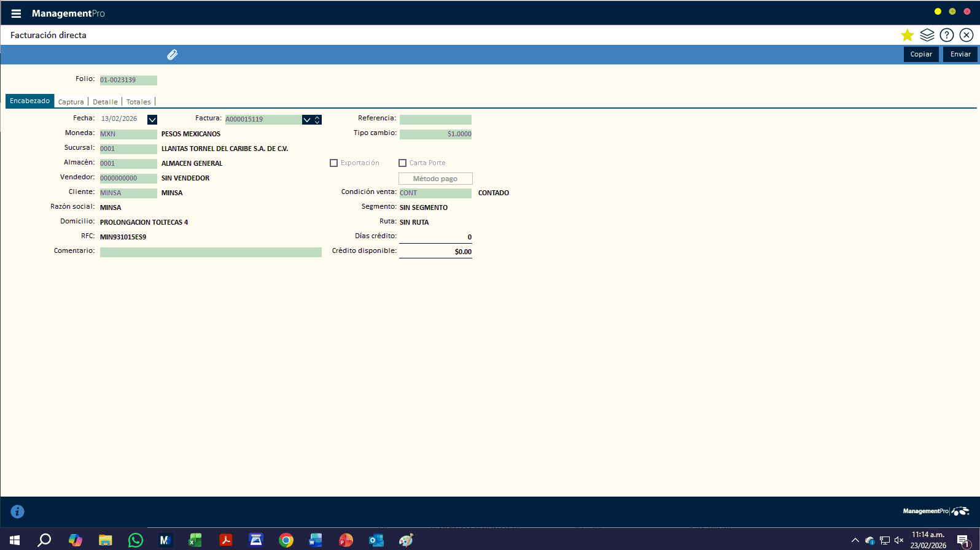Click into the Comentario input field
980x550 pixels.
211,252
